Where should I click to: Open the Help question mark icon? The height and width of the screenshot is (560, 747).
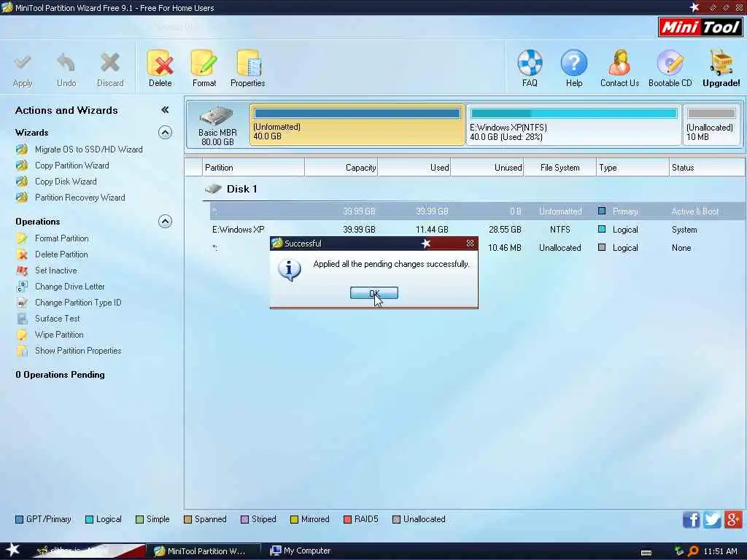574,63
